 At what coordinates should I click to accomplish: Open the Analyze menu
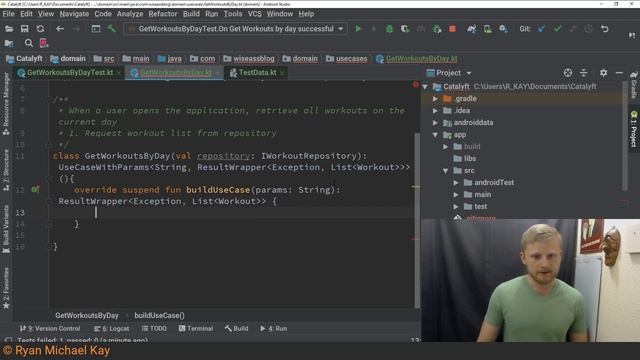(x=130, y=14)
